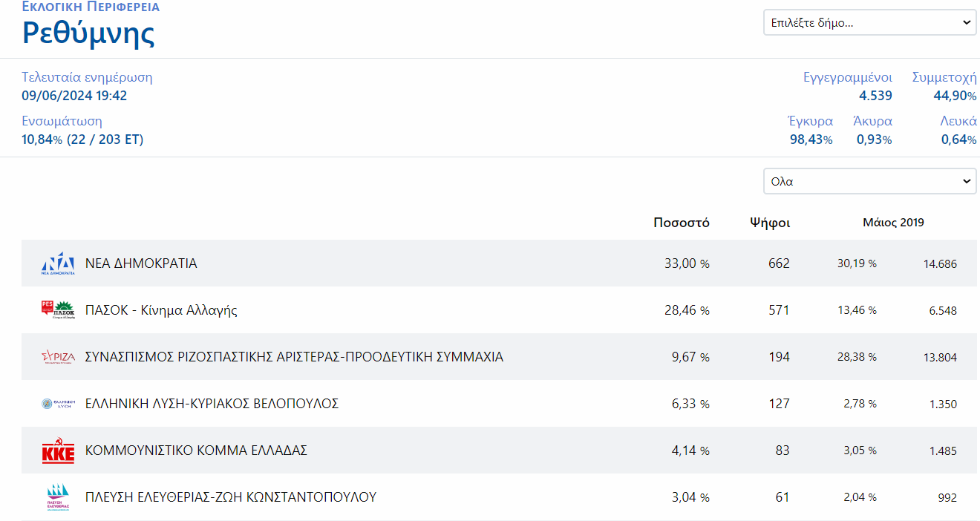980x521 pixels.
Task: Click ΣΥΡΙΖΑ 2019 votes 13.804
Action: click(x=940, y=358)
